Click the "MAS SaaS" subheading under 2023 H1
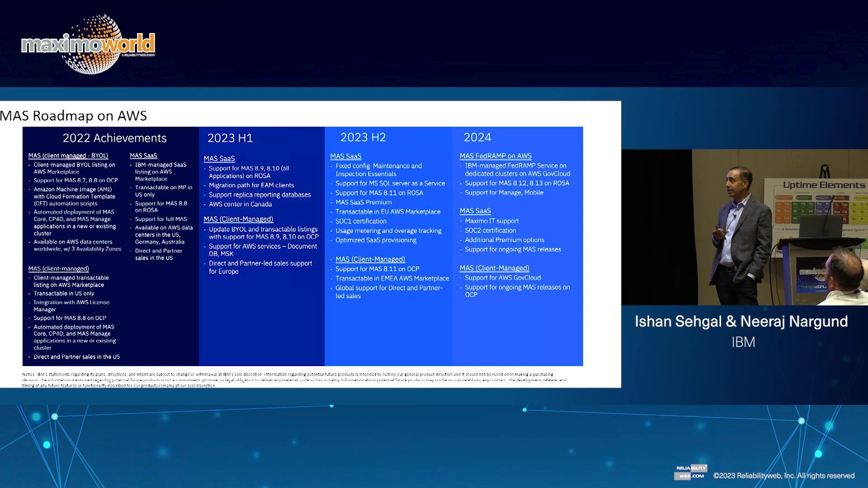Screen dimensions: 868x488 tap(219, 159)
